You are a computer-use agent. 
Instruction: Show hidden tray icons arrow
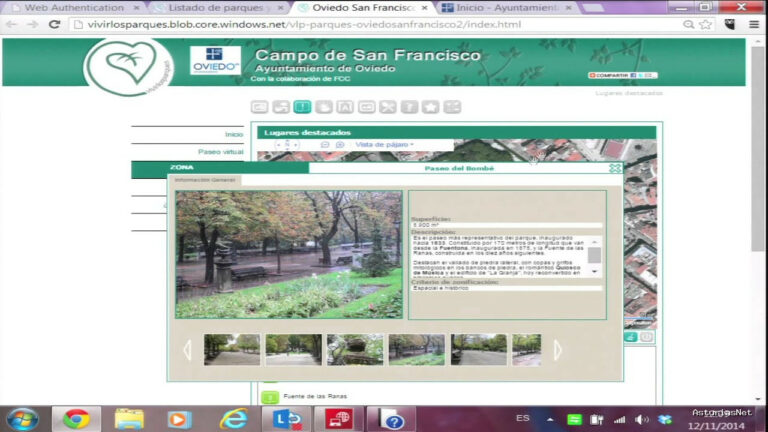[550, 419]
